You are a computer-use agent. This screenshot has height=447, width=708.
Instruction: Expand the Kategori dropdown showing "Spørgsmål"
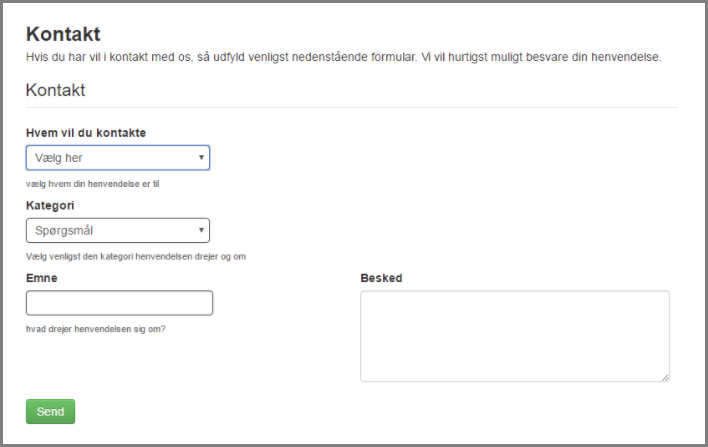pyautogui.click(x=110, y=231)
